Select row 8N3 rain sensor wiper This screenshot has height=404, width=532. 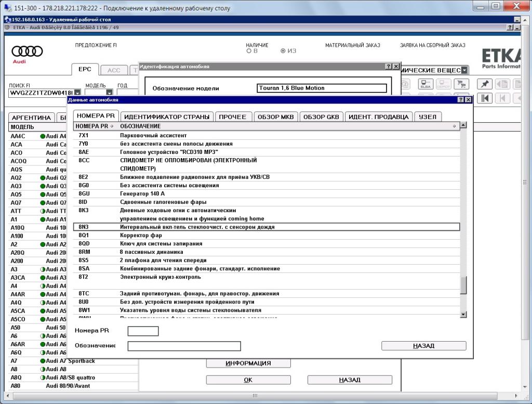click(267, 227)
